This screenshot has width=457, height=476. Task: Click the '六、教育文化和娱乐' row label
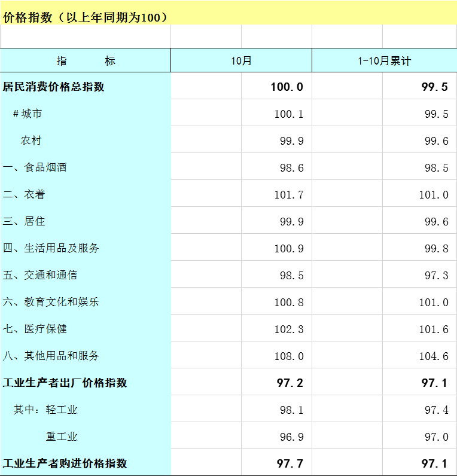point(51,302)
